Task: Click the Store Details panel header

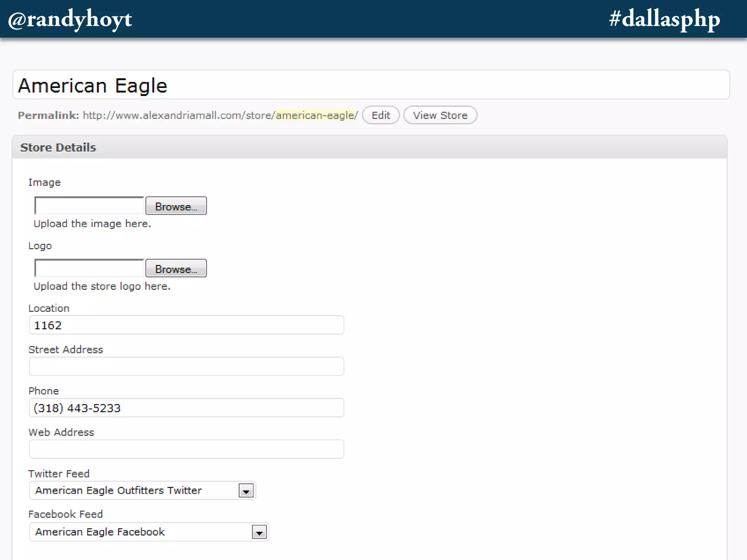Action: click(369, 147)
